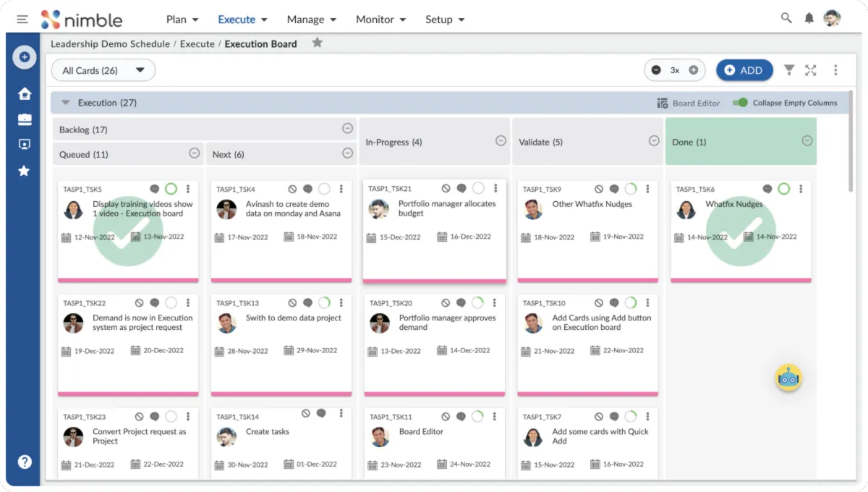
Task: Enter full-screen board view
Action: [x=811, y=70]
